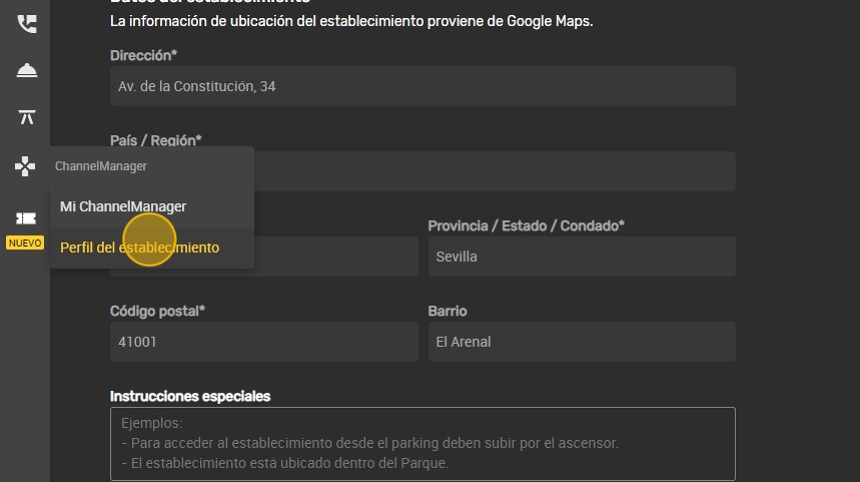Open the ChannelManager sidebar icon

[x=26, y=166]
